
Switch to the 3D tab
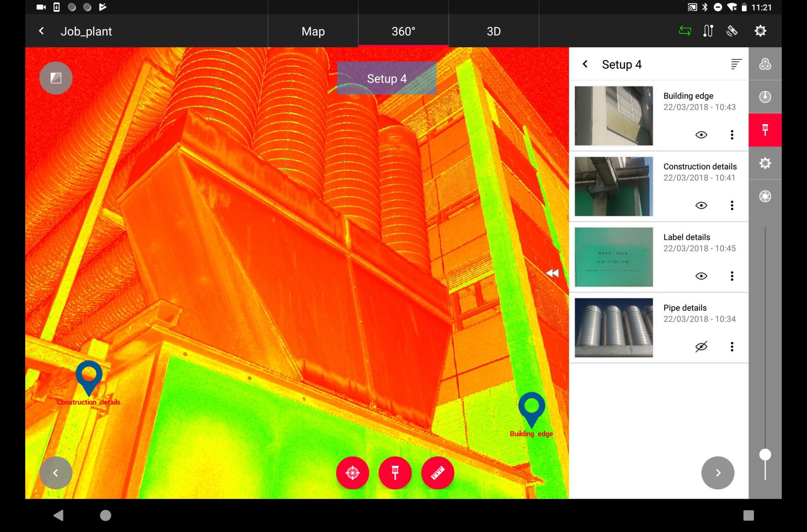[x=493, y=31]
